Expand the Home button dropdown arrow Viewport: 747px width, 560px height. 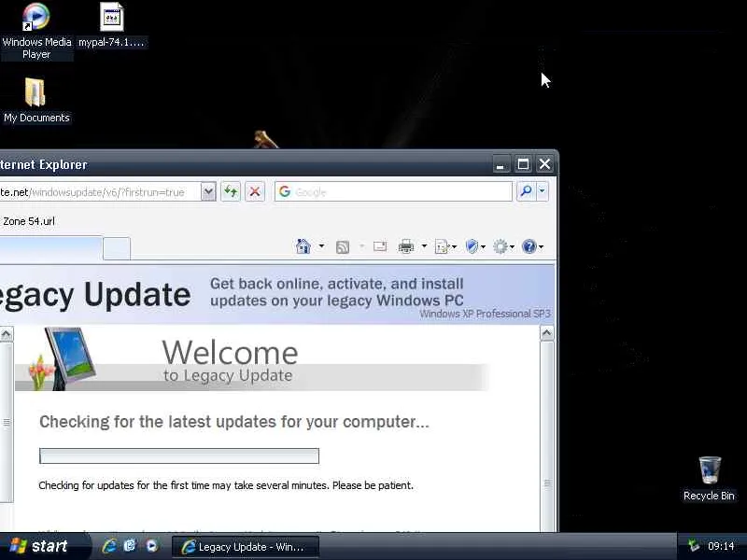[321, 246]
